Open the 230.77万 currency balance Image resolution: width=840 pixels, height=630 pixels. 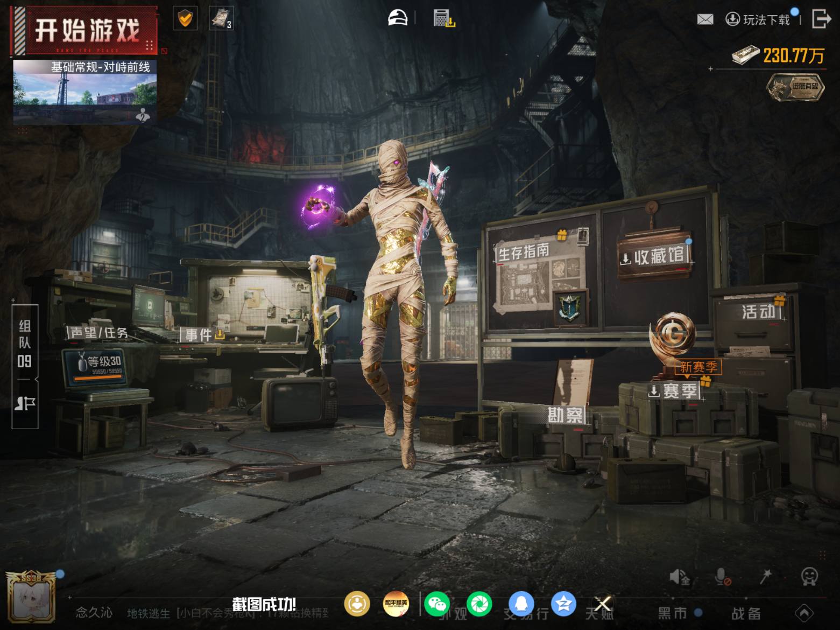click(778, 55)
